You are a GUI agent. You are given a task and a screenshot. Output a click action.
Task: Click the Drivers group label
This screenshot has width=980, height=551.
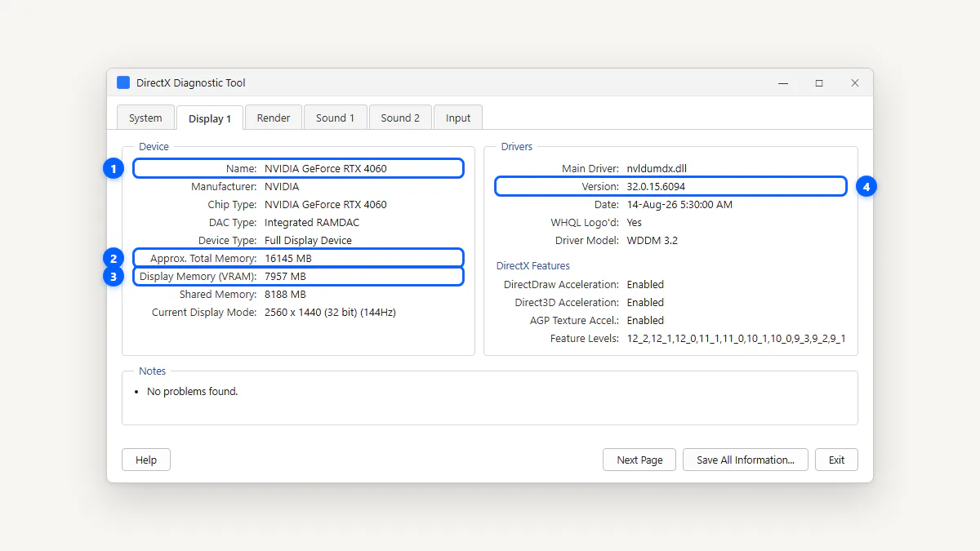(517, 146)
